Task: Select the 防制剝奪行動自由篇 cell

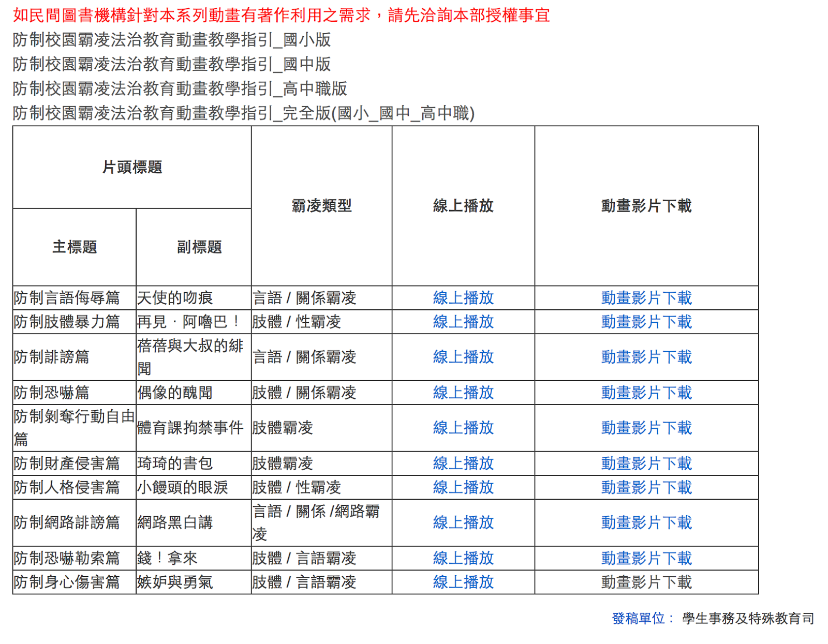Action: 75,428
